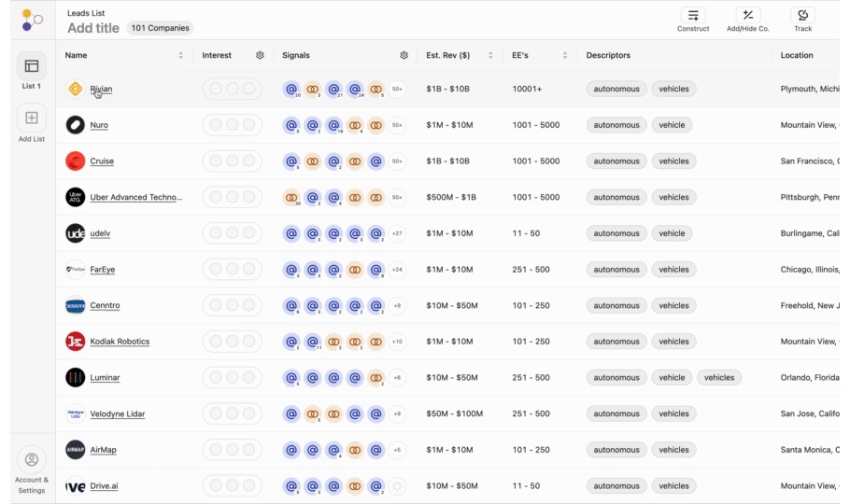Click $500M - $1B revenue cell
850x504 pixels.
(x=451, y=197)
